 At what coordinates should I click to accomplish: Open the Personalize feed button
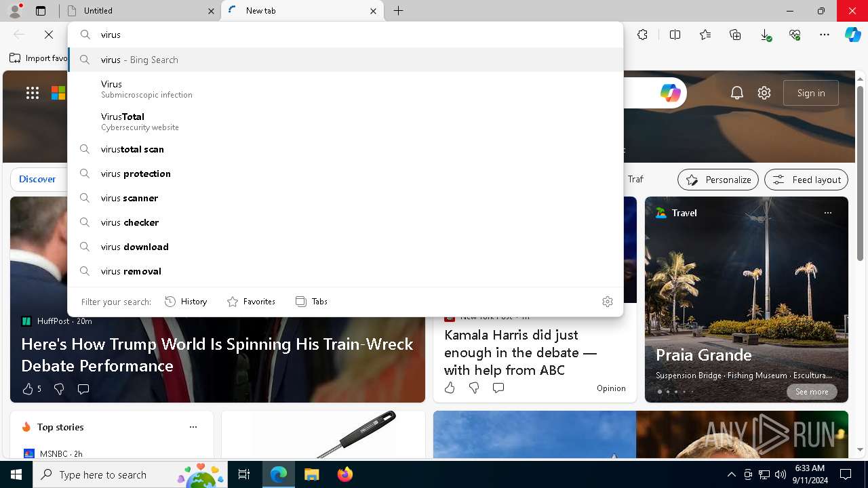coord(718,180)
